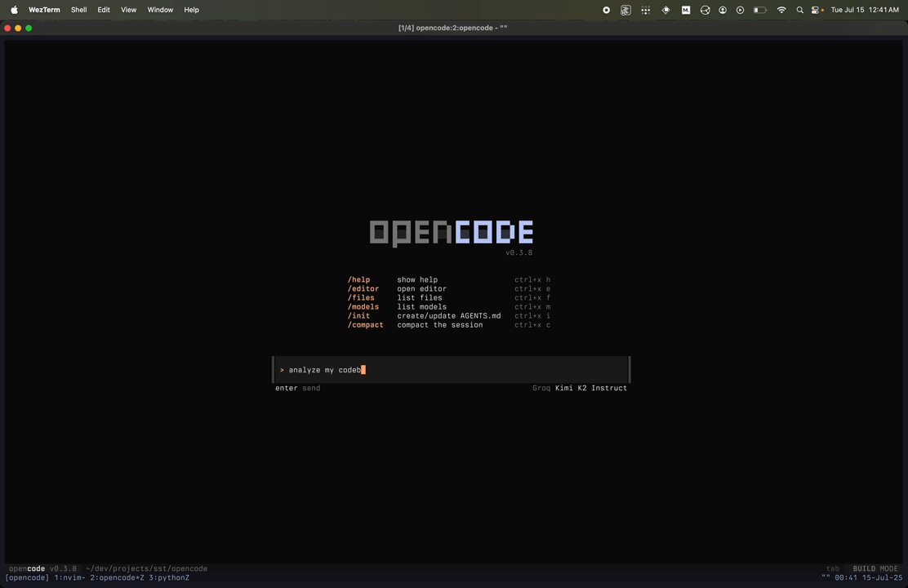Click the opencode ASCII logo
Screen dimensions: 908x588
pyautogui.click(x=451, y=232)
